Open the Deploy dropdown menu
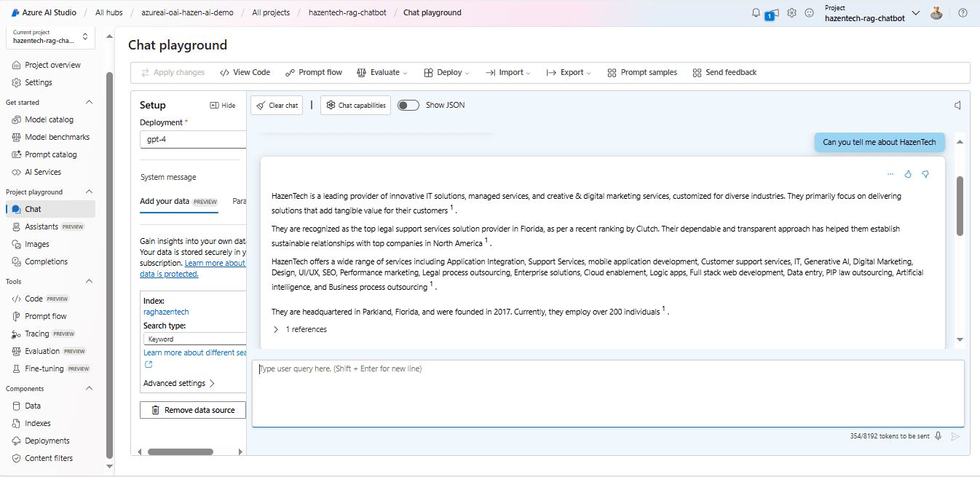Screen dimensions: 980x477 [448, 73]
